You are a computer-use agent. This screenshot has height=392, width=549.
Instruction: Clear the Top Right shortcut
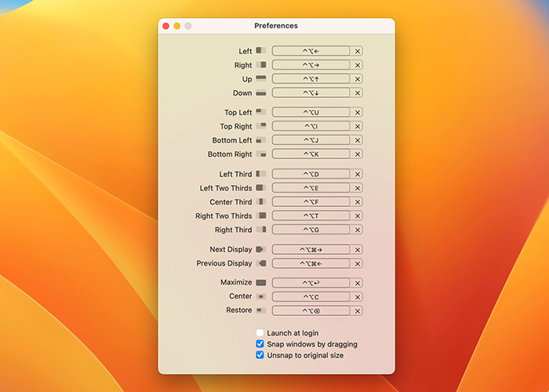[357, 126]
